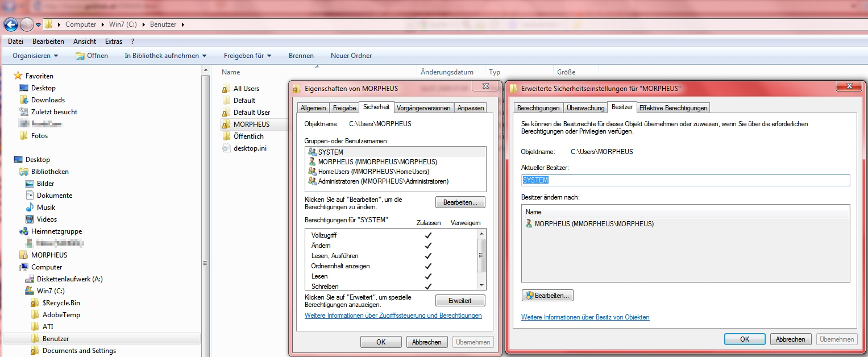Open the Heimnetzgruppe item
The image size is (868, 357).
pyautogui.click(x=56, y=231)
